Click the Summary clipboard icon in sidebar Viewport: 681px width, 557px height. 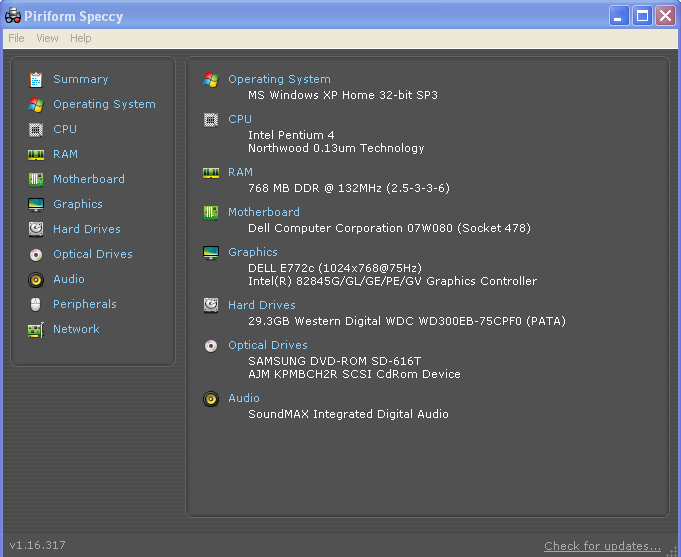pos(36,80)
